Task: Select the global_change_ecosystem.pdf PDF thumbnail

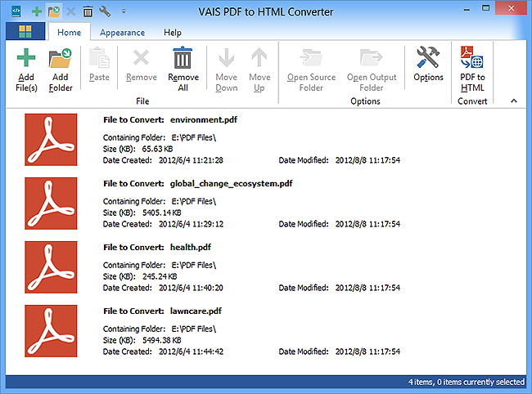Action: point(51,204)
